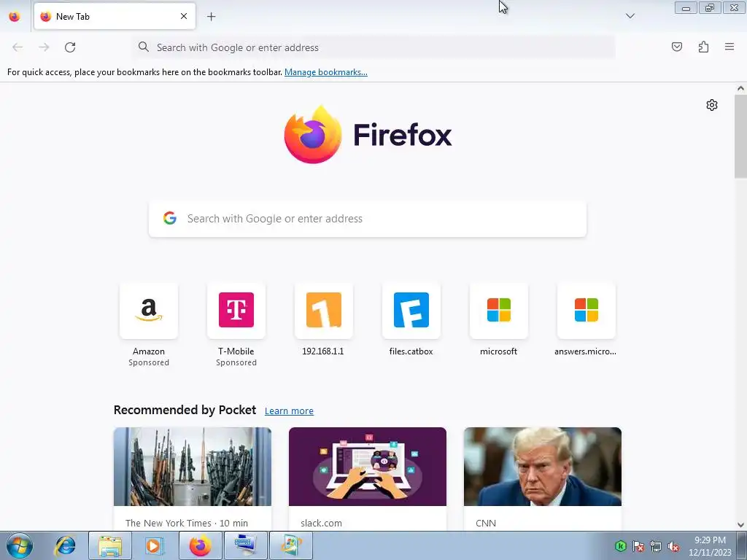Open the slack.com story thumbnail

(368, 467)
